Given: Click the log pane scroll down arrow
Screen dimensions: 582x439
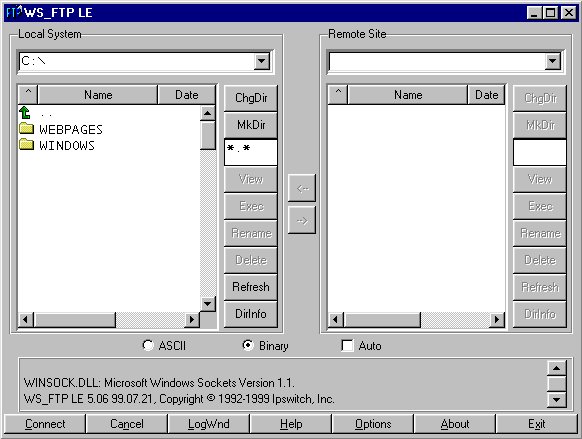Looking at the screenshot, I should tap(556, 400).
